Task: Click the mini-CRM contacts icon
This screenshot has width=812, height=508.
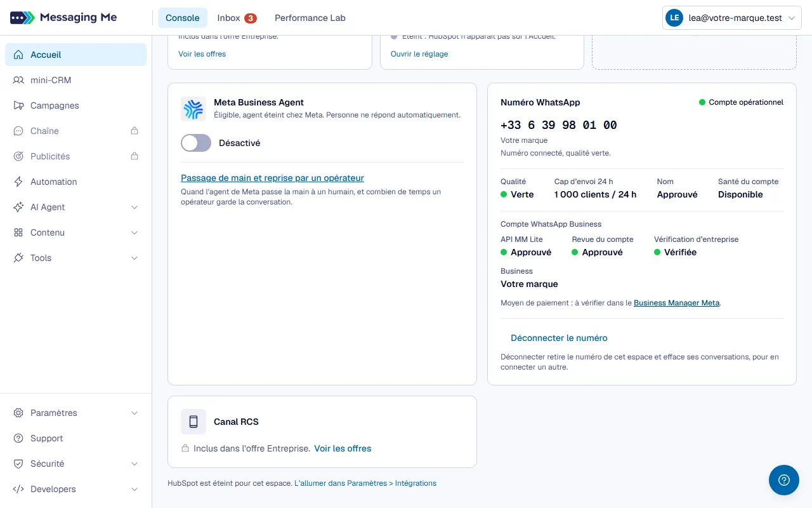Action: (x=18, y=80)
